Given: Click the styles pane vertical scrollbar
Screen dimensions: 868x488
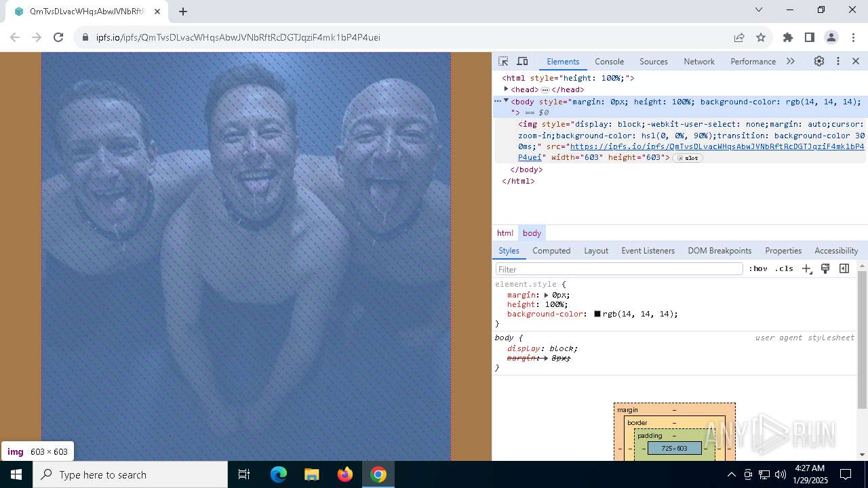Looking at the screenshot, I should [x=862, y=339].
